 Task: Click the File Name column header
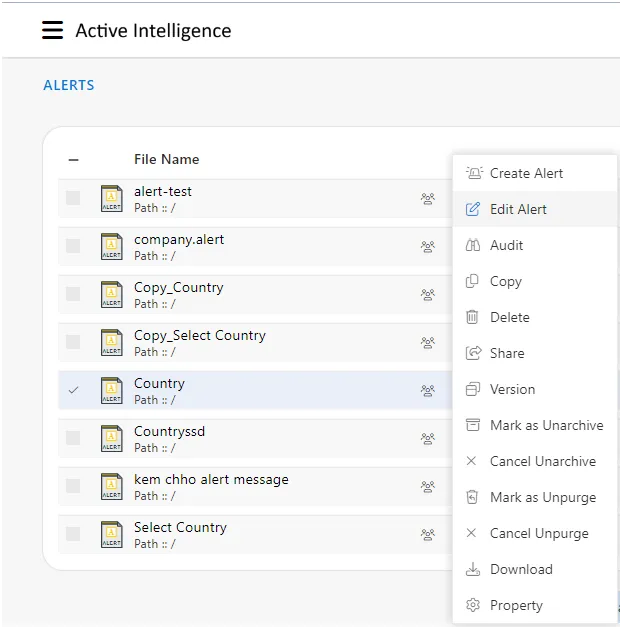166,159
